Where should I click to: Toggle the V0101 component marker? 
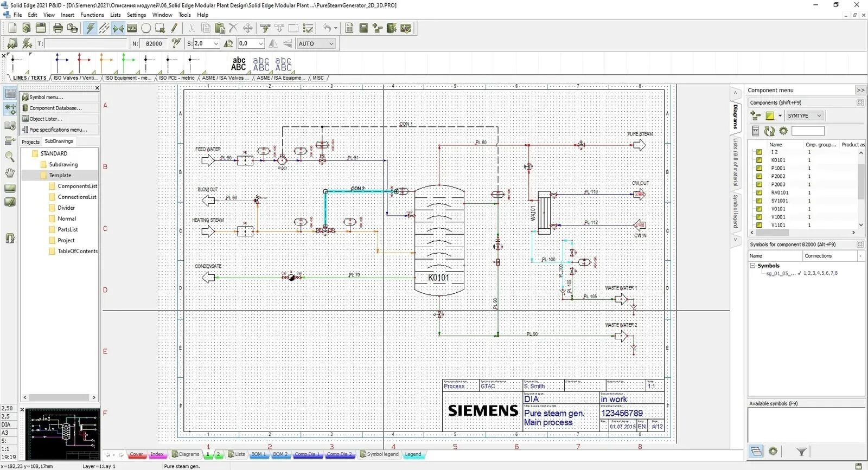point(759,209)
